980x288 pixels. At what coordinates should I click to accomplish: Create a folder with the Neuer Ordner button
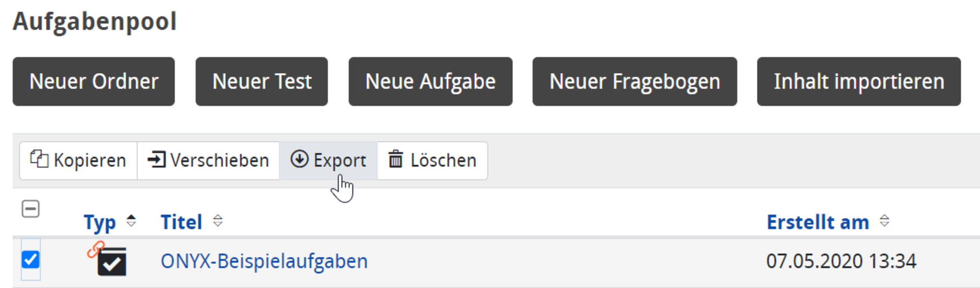[x=94, y=82]
